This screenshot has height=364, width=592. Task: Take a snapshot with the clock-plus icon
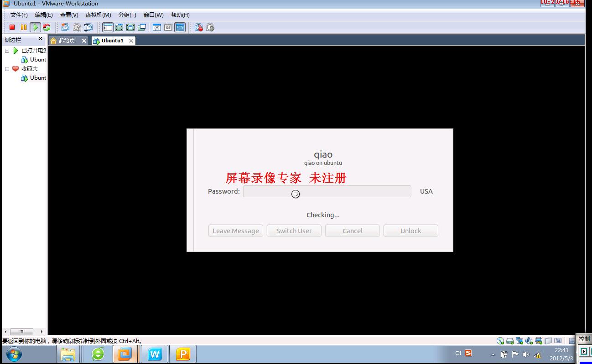[65, 27]
